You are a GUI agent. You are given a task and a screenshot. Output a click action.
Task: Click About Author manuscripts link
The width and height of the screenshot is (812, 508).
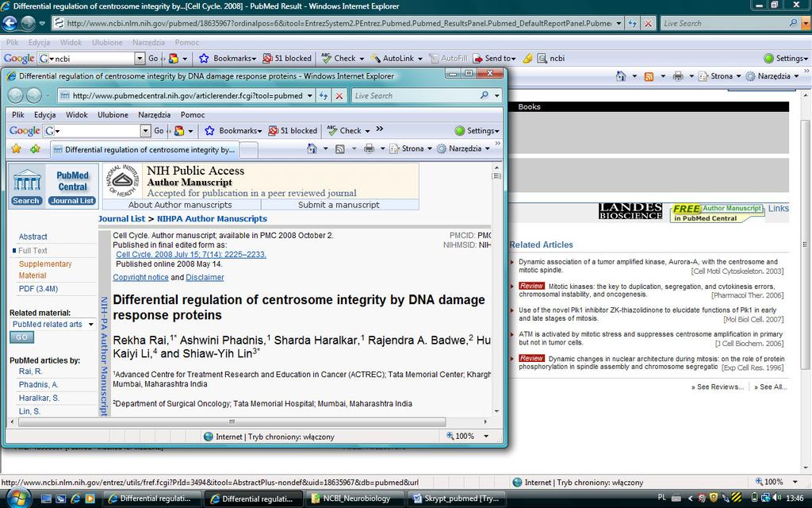tap(180, 205)
